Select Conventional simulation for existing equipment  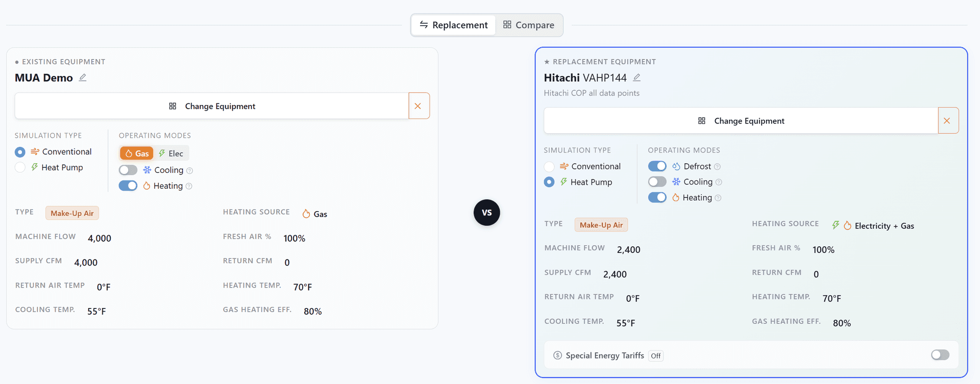pos(20,152)
